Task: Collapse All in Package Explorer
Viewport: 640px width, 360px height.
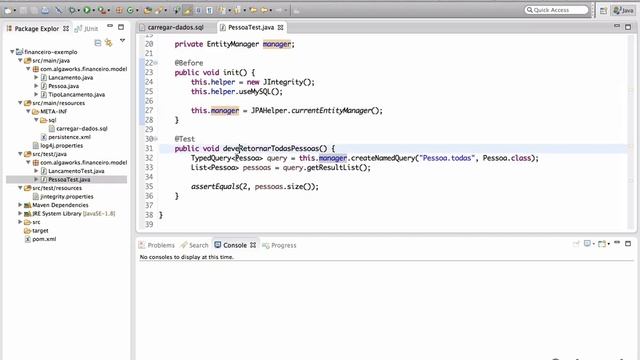Action: click(x=98, y=42)
